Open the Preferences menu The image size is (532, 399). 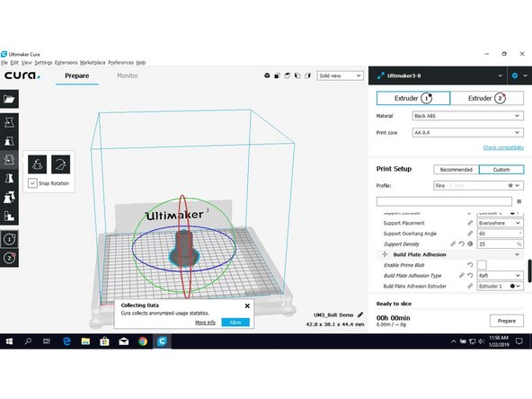tap(120, 63)
